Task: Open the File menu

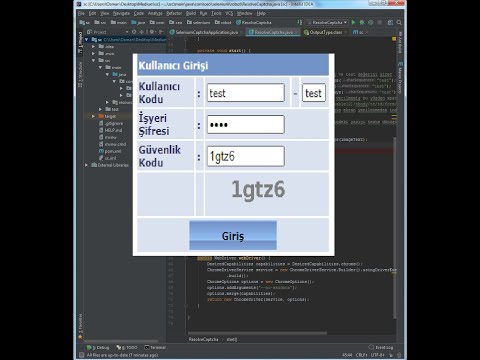Action: pyautogui.click(x=81, y=13)
